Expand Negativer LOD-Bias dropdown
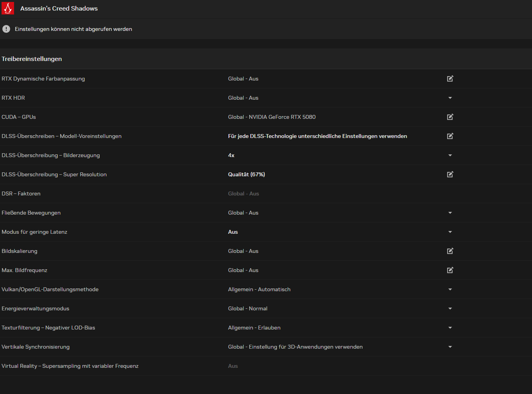The height and width of the screenshot is (394, 532). pos(450,328)
